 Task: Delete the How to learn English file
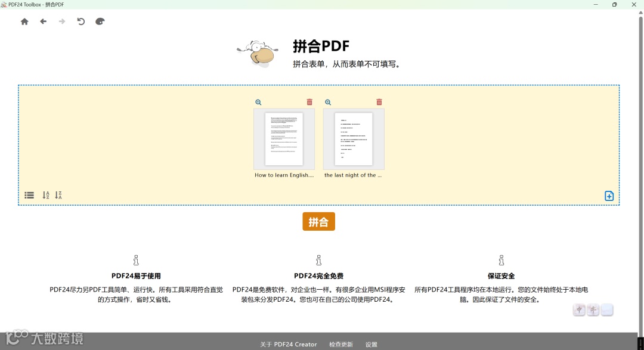(x=309, y=102)
